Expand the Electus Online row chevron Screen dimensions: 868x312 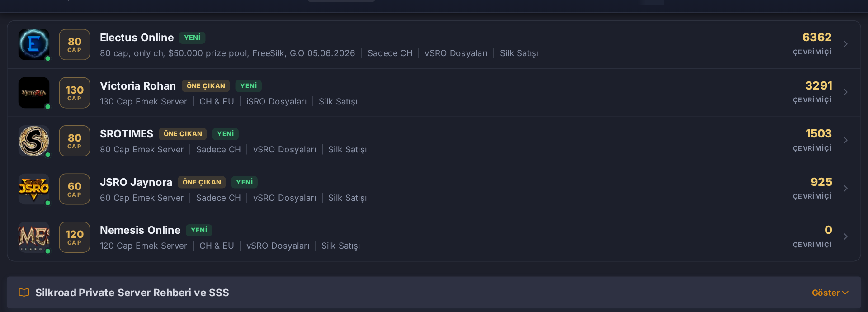click(x=845, y=44)
